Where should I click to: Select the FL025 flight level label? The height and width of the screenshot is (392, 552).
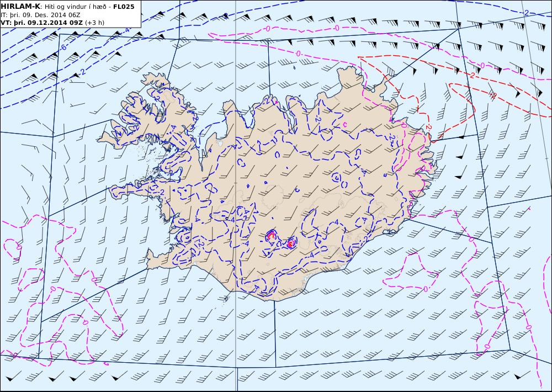pyautogui.click(x=124, y=7)
